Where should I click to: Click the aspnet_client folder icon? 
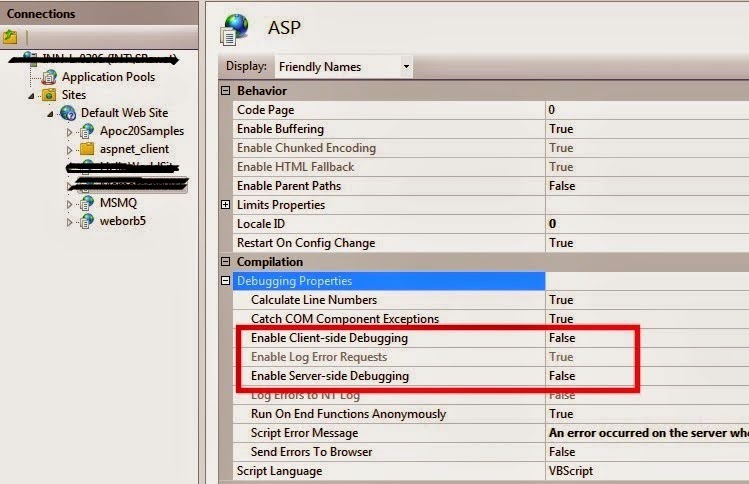pyautogui.click(x=87, y=149)
